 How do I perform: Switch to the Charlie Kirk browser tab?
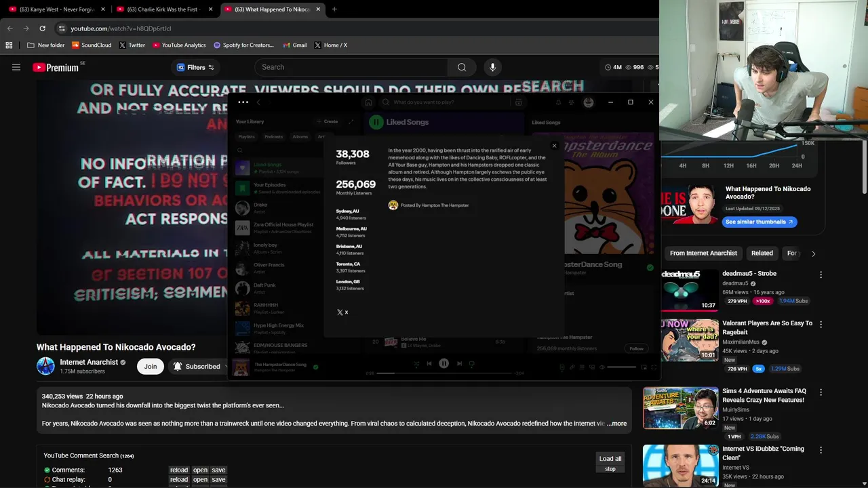(x=165, y=9)
